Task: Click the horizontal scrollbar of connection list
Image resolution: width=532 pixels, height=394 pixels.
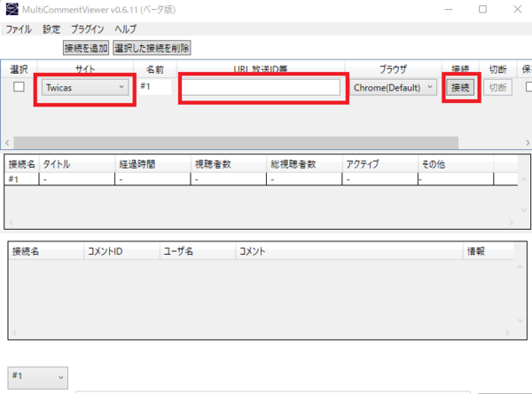Action: pos(236,143)
